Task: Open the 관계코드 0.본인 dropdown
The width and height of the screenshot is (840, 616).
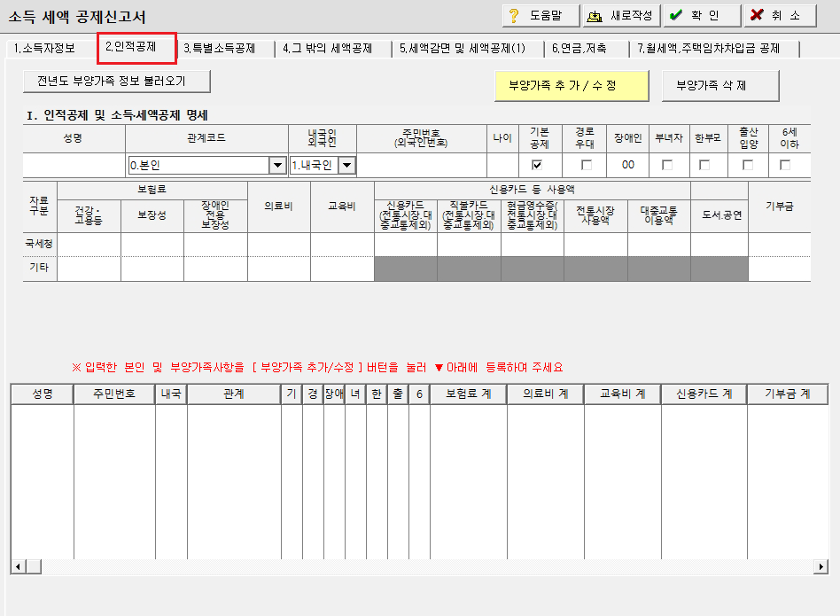Action: [206, 165]
